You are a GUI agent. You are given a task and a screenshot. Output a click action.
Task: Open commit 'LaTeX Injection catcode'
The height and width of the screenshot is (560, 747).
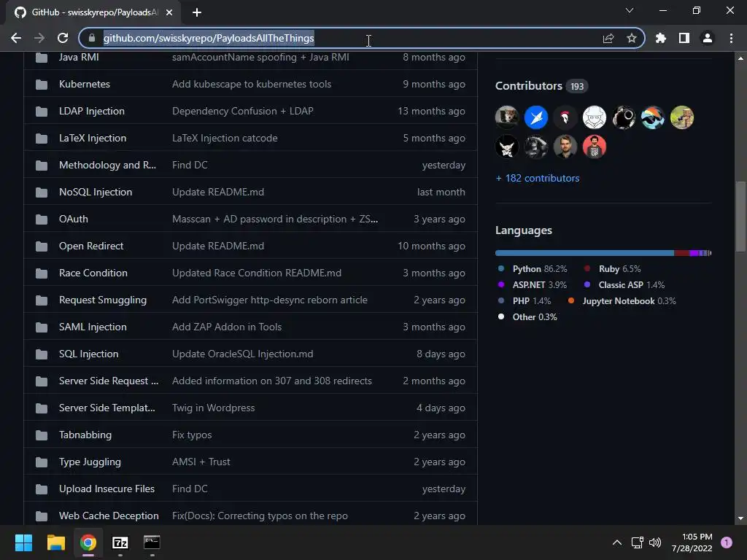225,138
